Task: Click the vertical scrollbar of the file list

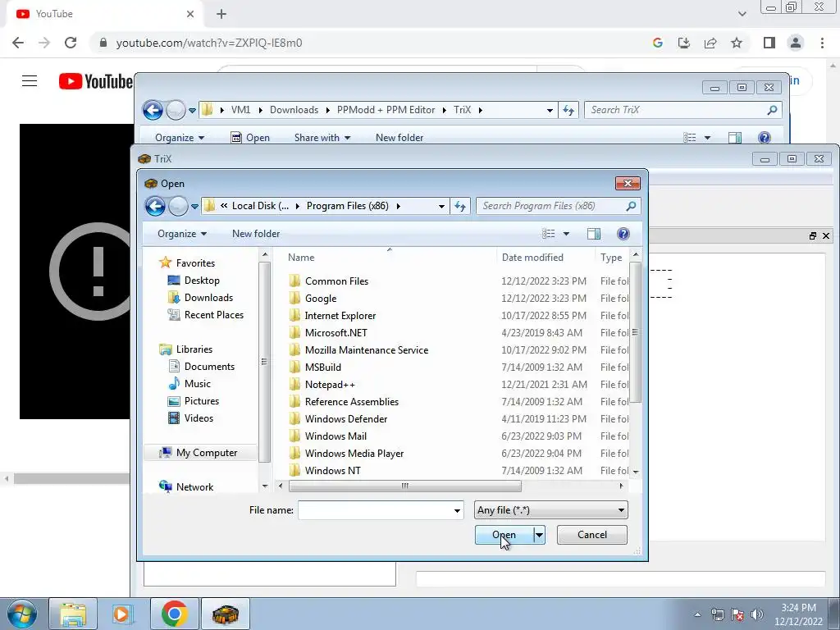Action: coord(636,332)
